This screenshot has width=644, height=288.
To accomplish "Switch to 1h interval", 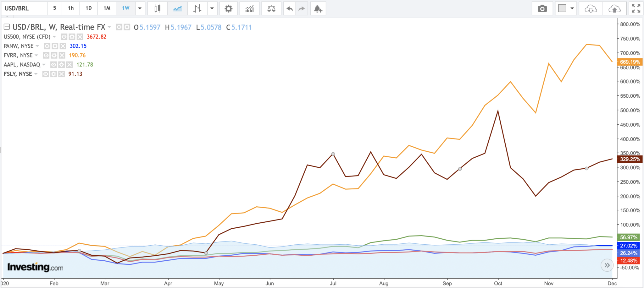I will coord(71,8).
